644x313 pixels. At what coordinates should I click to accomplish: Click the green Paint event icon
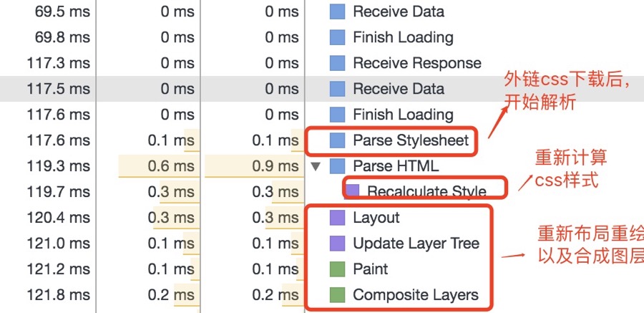click(x=337, y=269)
